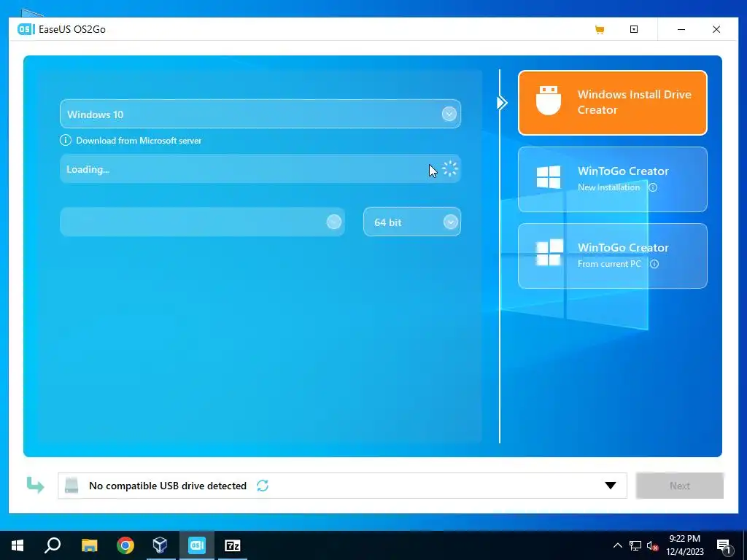Click the EaseUS OS2Go taskbar icon
Image resolution: width=747 pixels, height=560 pixels.
point(197,545)
